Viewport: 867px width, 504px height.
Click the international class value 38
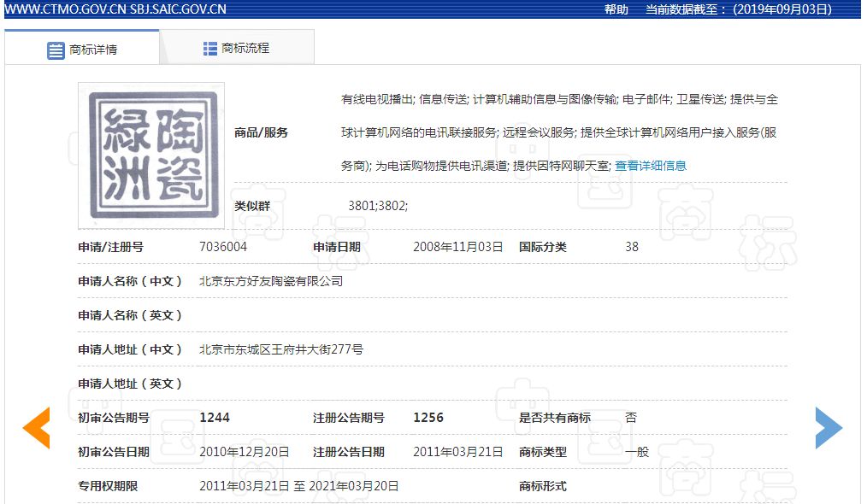pyautogui.click(x=632, y=247)
